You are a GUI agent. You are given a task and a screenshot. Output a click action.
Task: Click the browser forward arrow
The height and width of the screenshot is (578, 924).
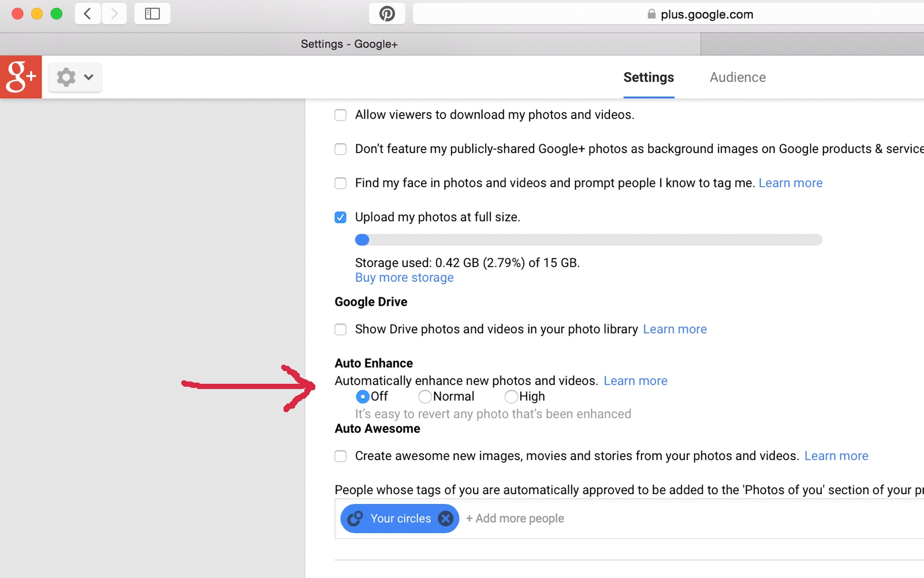click(114, 13)
